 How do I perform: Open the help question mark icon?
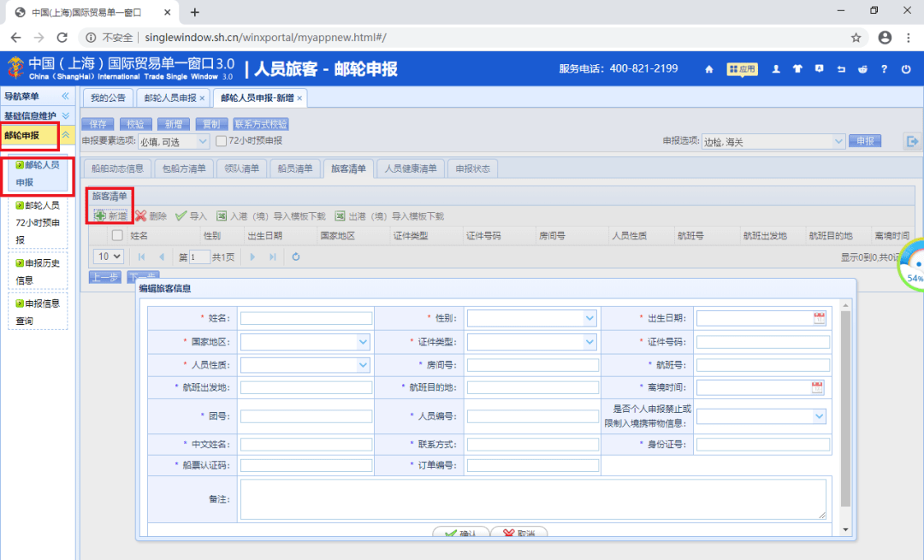884,69
